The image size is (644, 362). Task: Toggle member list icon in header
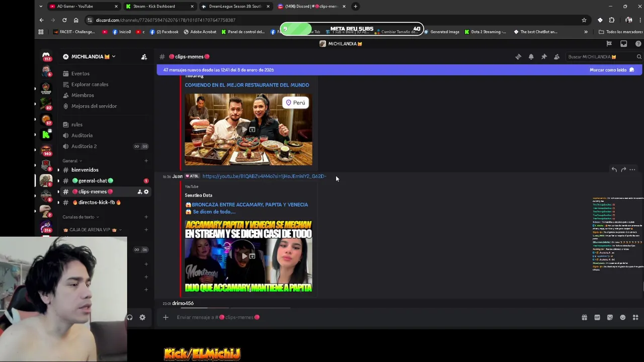(x=556, y=57)
